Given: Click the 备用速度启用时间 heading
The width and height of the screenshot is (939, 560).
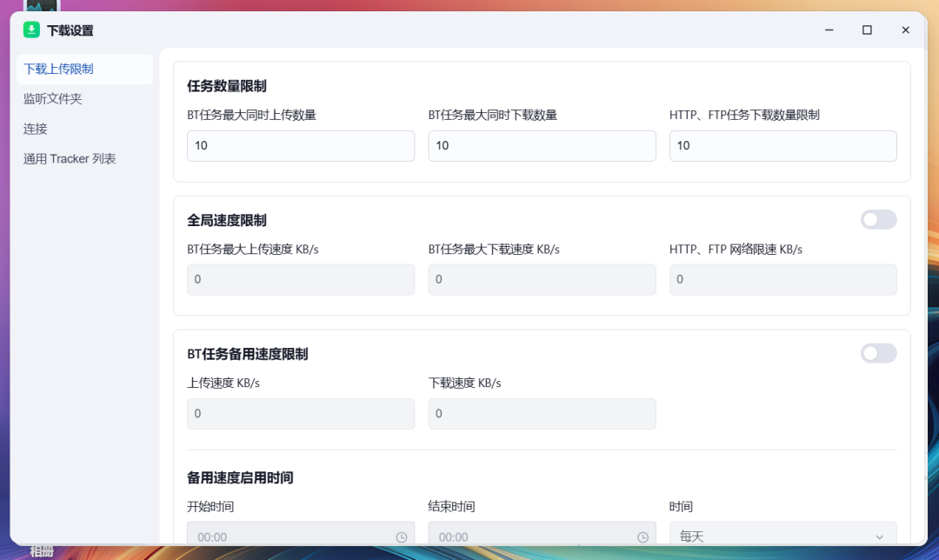Looking at the screenshot, I should [240, 478].
